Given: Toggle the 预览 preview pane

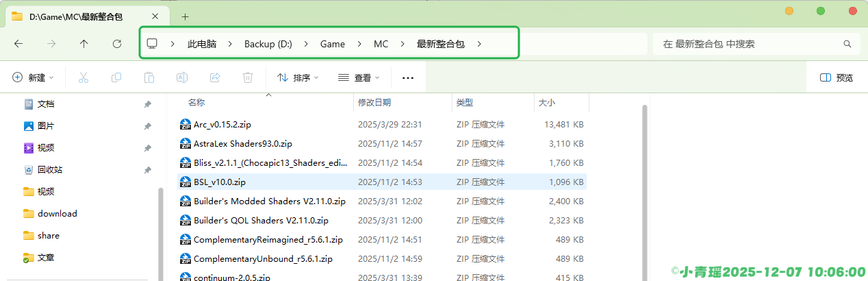Looking at the screenshot, I should tap(837, 77).
